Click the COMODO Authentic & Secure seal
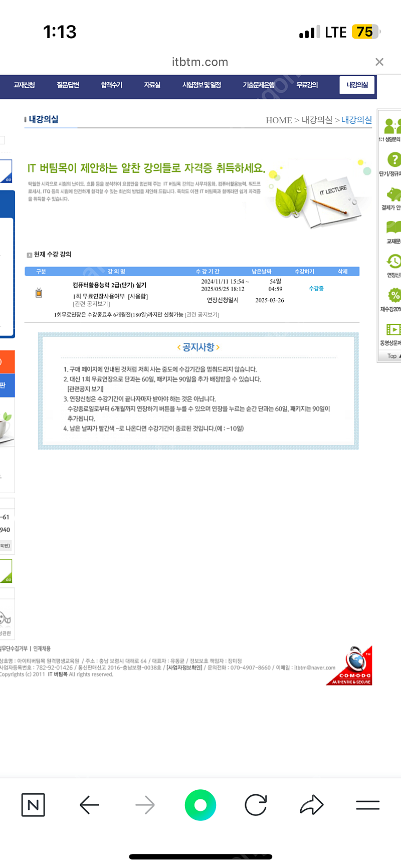Viewport: 401px width, 868px height. pos(349,666)
